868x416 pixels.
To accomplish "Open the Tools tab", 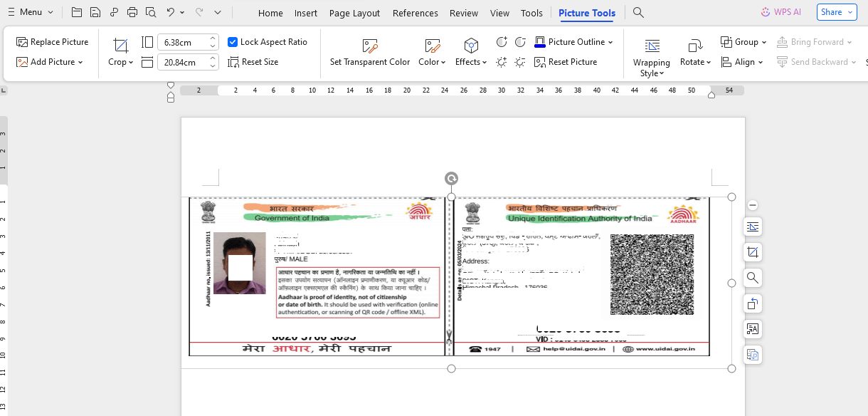I will pyautogui.click(x=531, y=13).
